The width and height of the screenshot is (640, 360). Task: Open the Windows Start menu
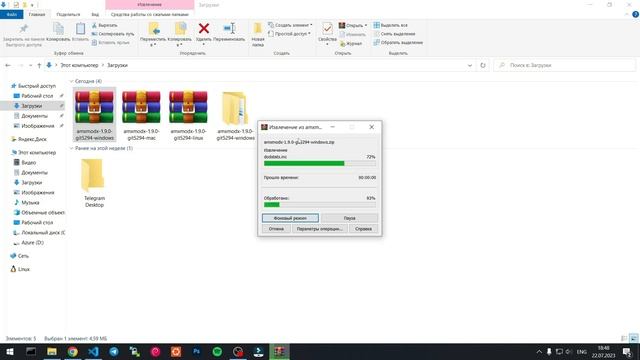[10, 351]
